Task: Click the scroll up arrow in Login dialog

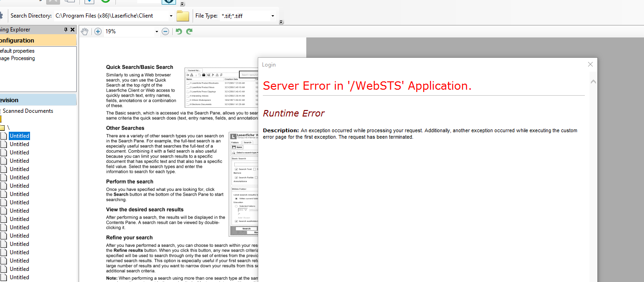Action: pyautogui.click(x=594, y=82)
